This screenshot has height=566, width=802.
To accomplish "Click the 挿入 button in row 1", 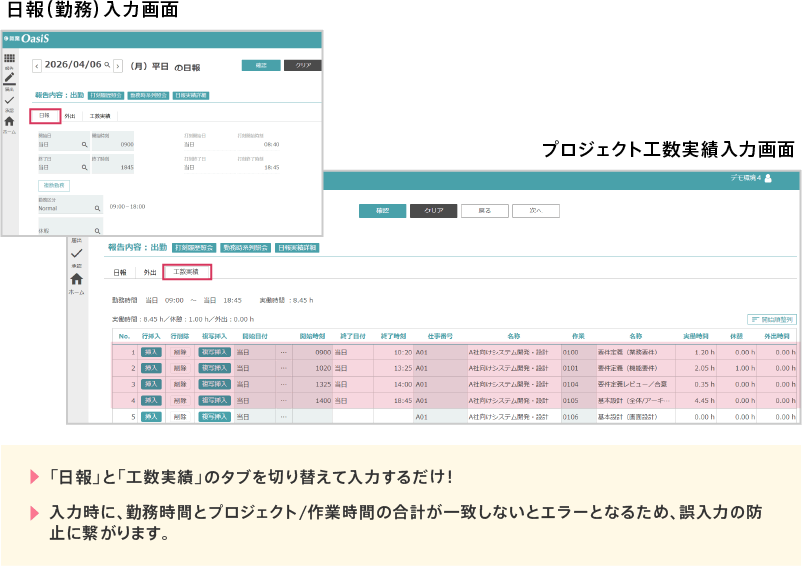I will click(151, 352).
